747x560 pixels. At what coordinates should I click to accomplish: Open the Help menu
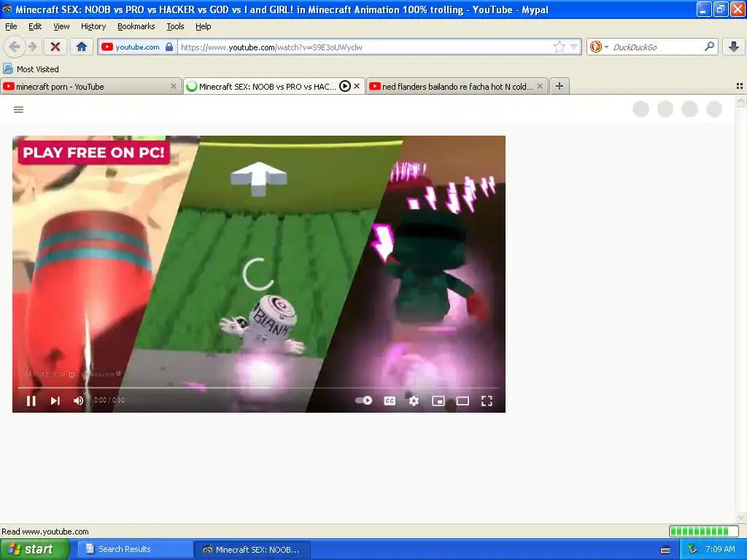(x=203, y=26)
